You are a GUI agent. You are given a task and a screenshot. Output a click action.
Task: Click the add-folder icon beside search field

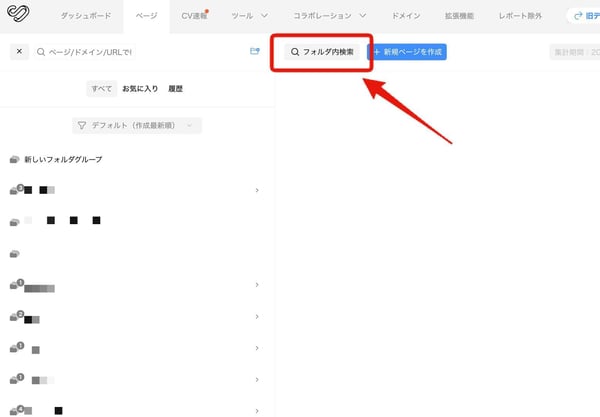pyautogui.click(x=255, y=51)
